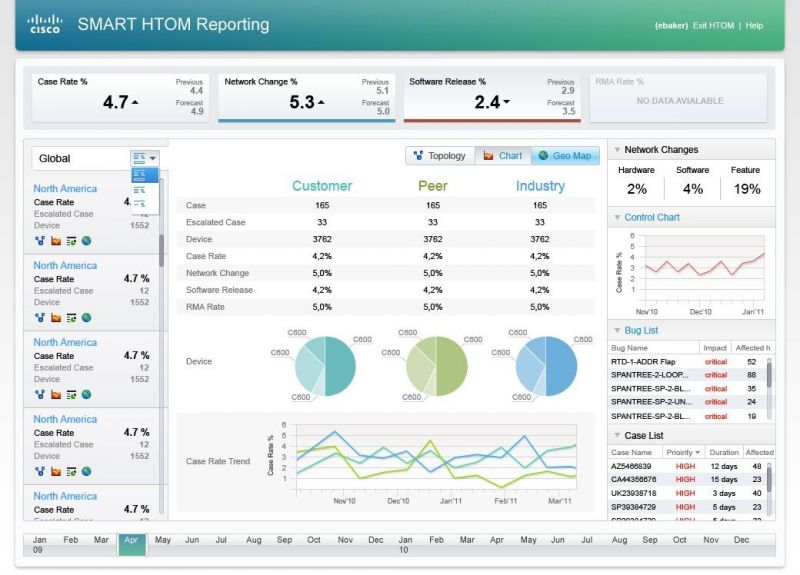Click globe icon in the second North America card
Screen dimensions: 800x575
(87, 318)
